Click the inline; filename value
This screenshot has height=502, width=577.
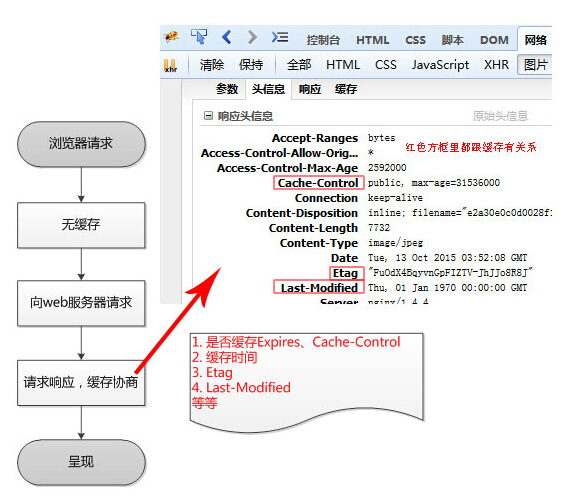pos(460,213)
